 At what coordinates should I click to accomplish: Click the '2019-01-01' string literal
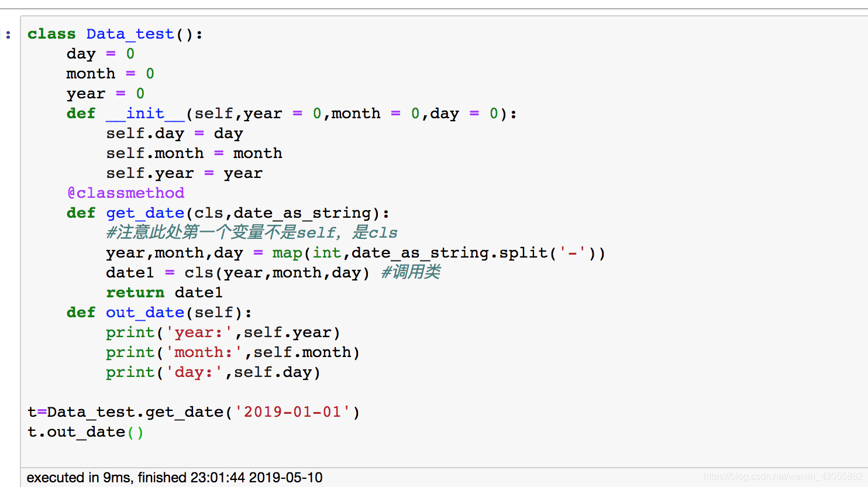point(292,412)
